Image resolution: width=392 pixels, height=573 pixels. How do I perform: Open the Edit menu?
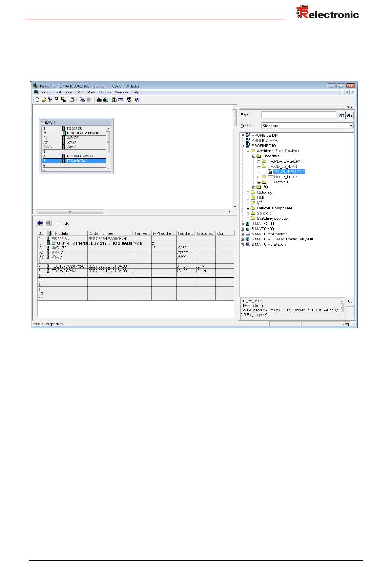pos(58,93)
